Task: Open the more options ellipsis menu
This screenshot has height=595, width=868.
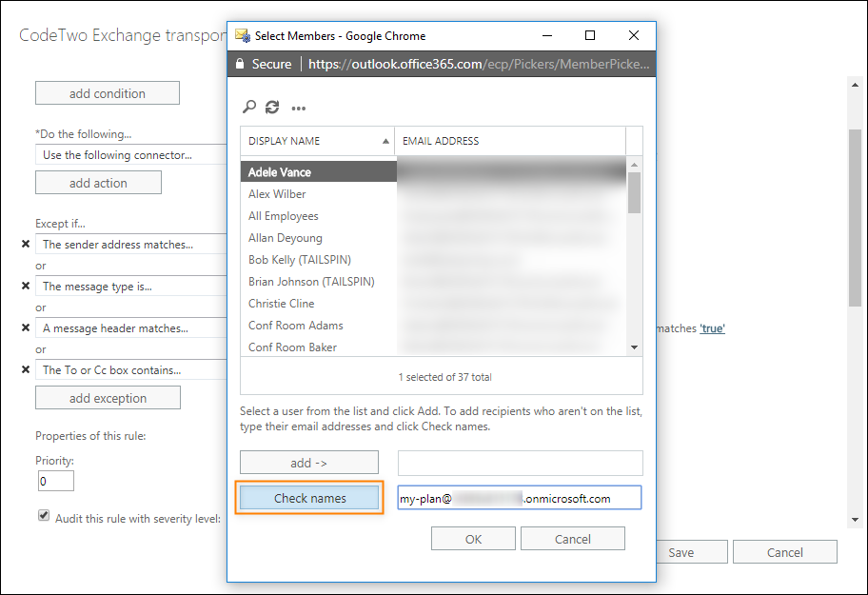Action: tap(298, 108)
